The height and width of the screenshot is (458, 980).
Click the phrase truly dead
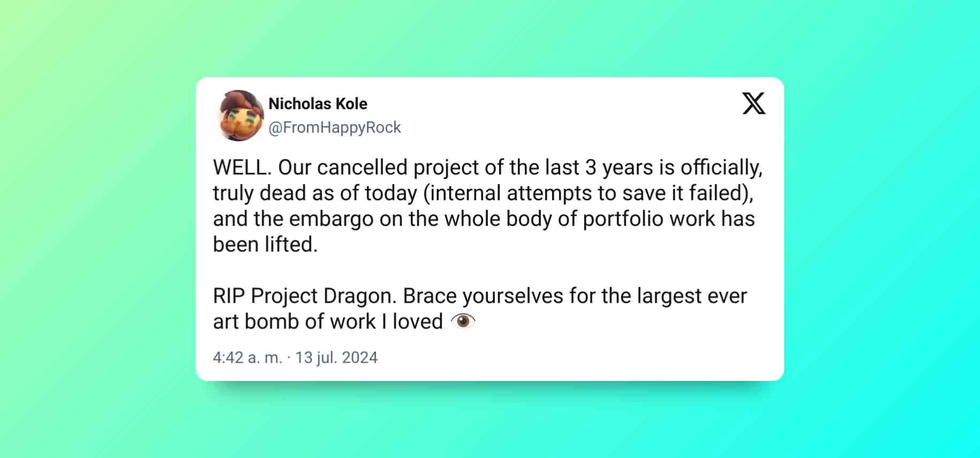(259, 193)
